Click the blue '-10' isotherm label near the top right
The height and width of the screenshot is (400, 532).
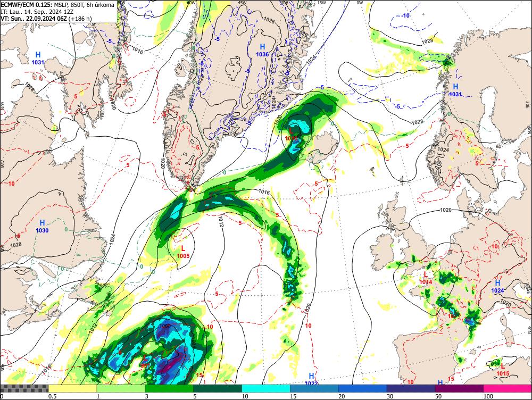(405, 15)
